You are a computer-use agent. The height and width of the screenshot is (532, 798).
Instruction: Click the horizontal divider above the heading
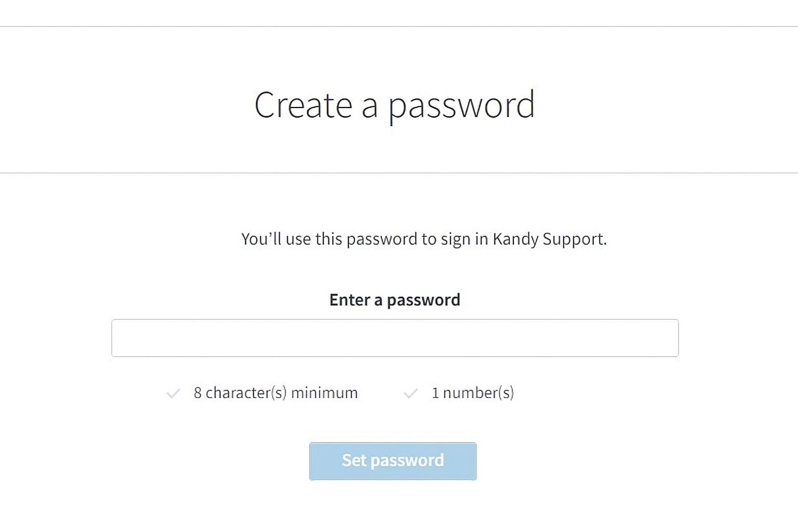pyautogui.click(x=399, y=26)
